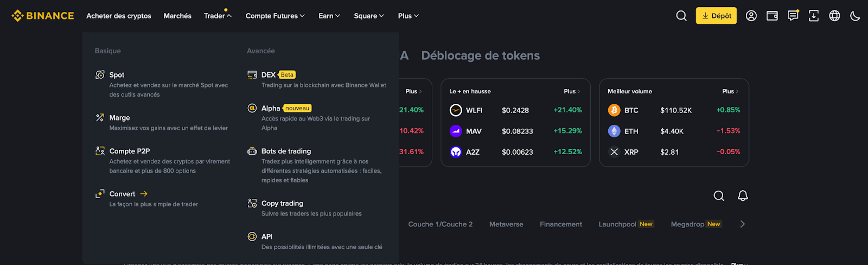
Task: Select Bots de trading entry
Action: tap(318, 165)
